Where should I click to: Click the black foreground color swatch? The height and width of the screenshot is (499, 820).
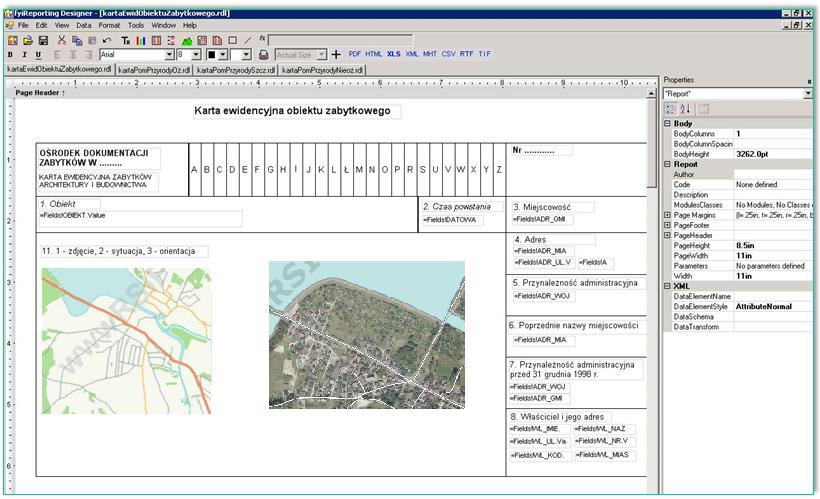point(211,54)
